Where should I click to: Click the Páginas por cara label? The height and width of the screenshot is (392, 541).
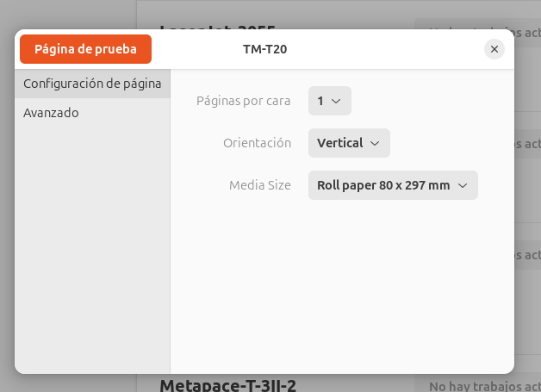tap(243, 101)
